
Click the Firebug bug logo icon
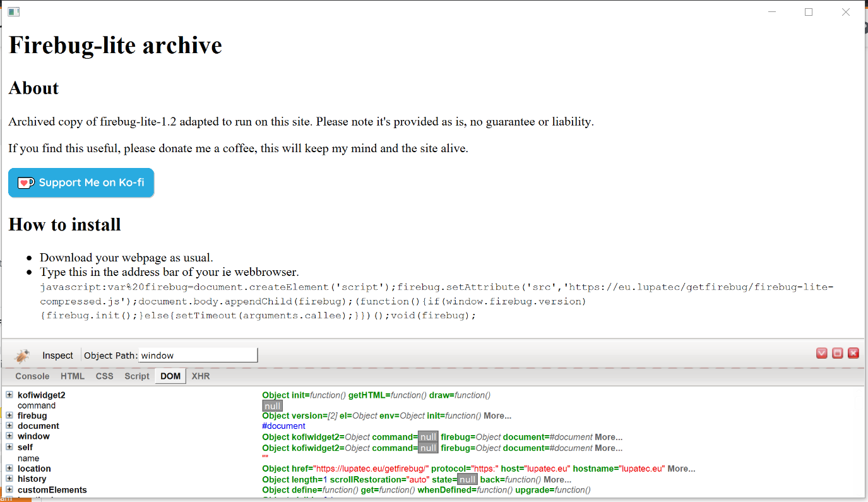(x=22, y=356)
